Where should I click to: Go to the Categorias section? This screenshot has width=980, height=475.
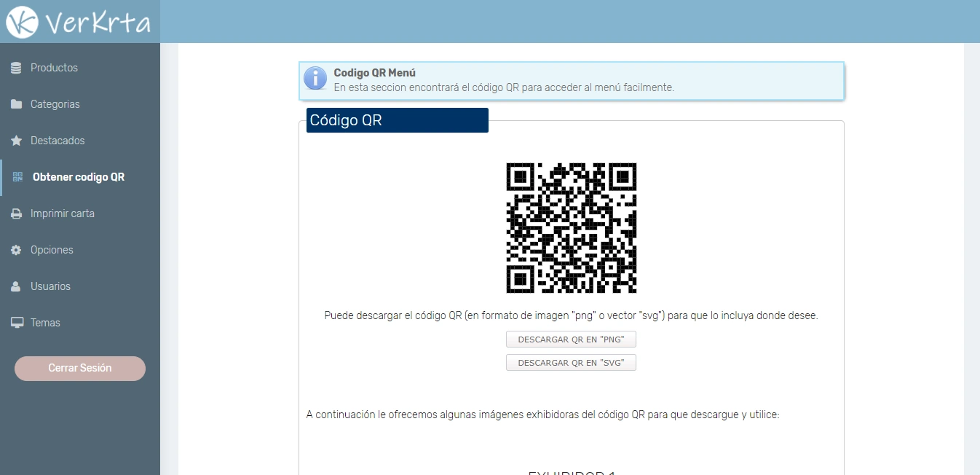click(55, 104)
